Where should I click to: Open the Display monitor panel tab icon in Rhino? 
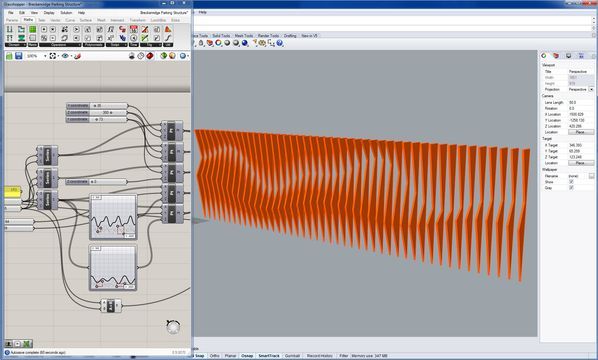569,56
